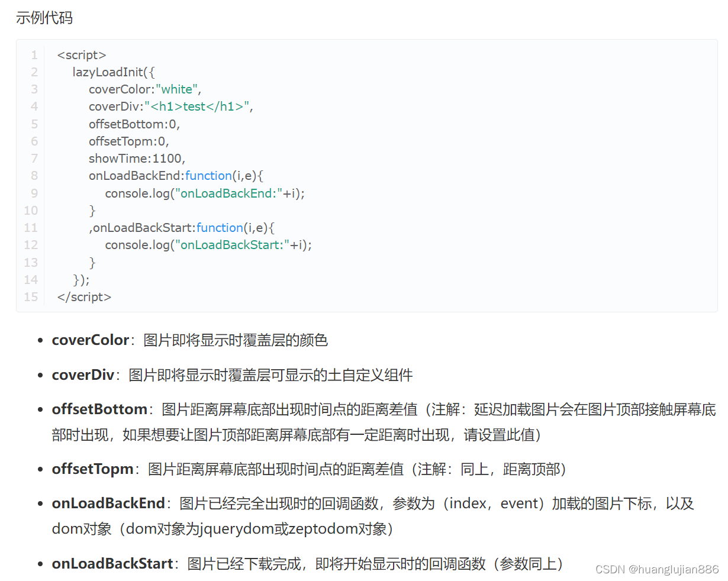Click the bold onLoadBackStart parameter name
The height and width of the screenshot is (581, 728).
coord(112,563)
